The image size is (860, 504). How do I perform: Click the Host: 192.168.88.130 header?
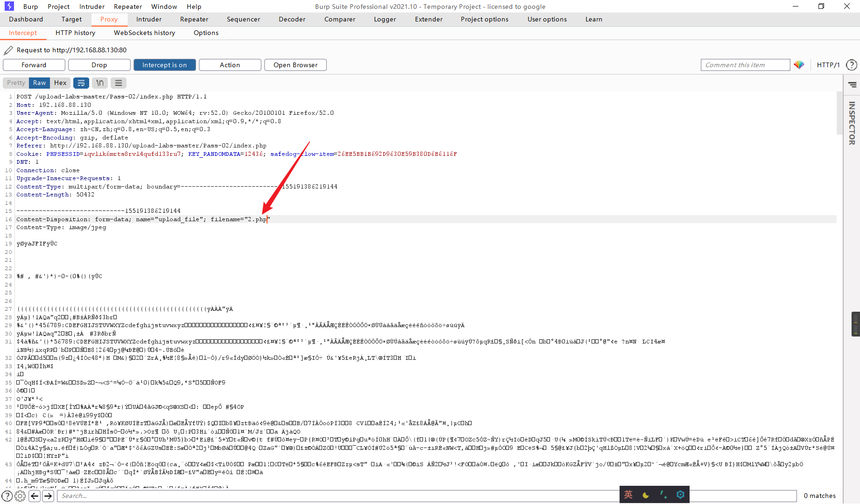[54, 105]
